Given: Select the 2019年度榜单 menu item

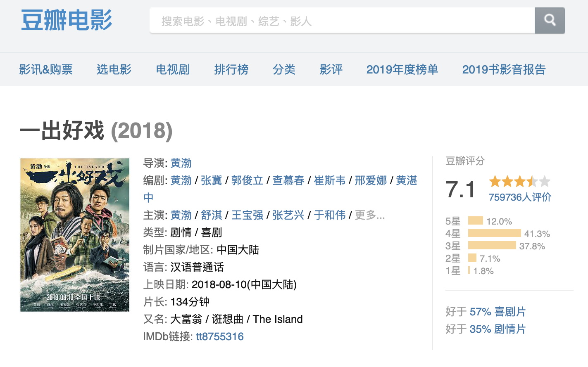Looking at the screenshot, I should coord(402,69).
